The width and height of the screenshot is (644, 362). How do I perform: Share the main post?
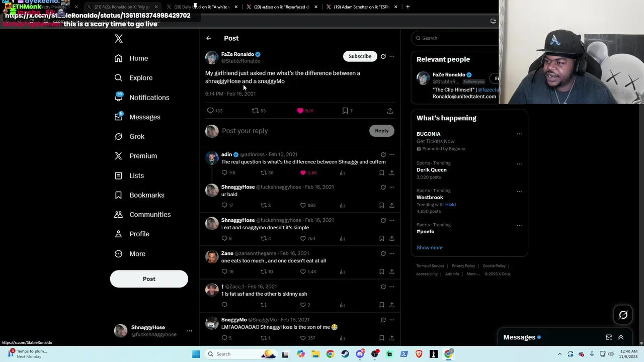pos(390,111)
